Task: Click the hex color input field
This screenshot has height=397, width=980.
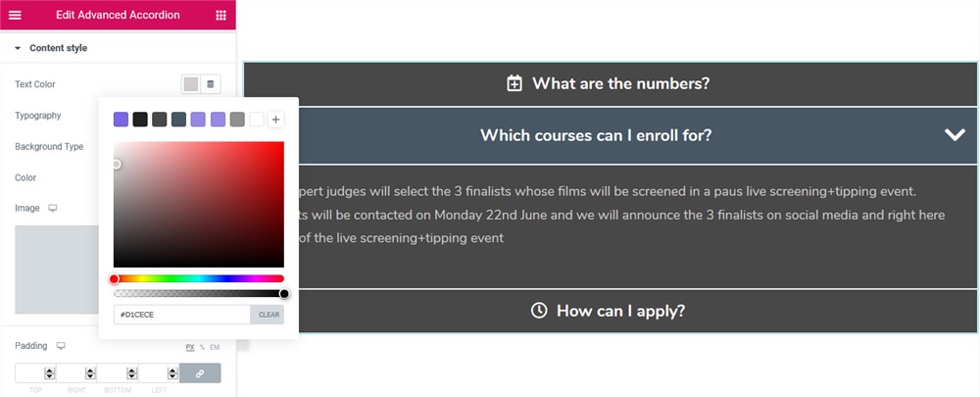Action: [182, 315]
